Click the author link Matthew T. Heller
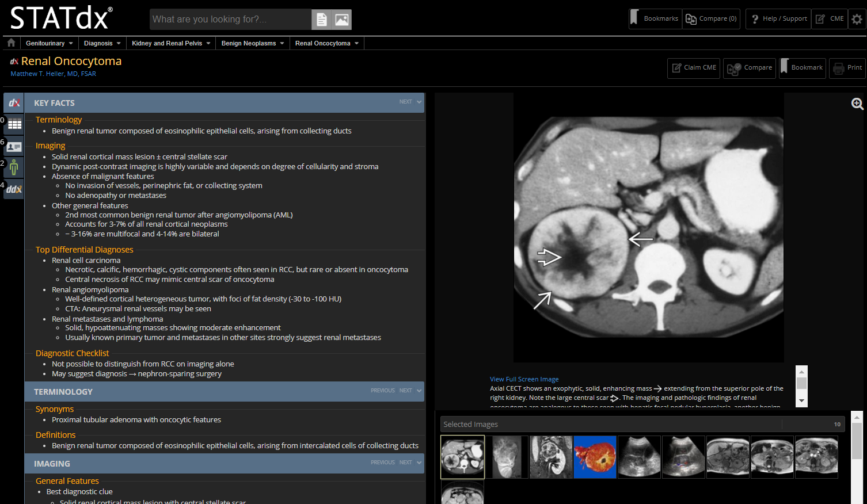Image resolution: width=867 pixels, height=504 pixels. click(53, 74)
